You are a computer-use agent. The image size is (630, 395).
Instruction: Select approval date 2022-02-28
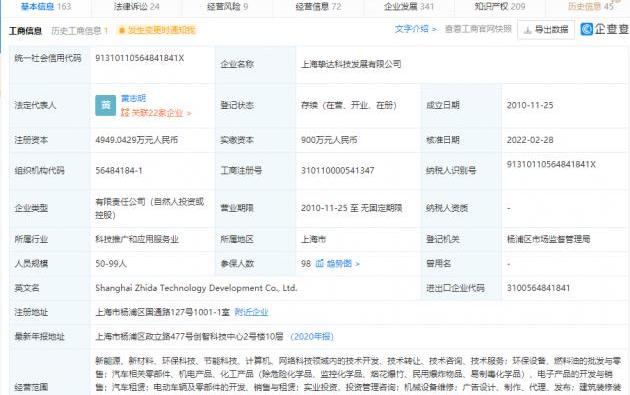(530, 140)
